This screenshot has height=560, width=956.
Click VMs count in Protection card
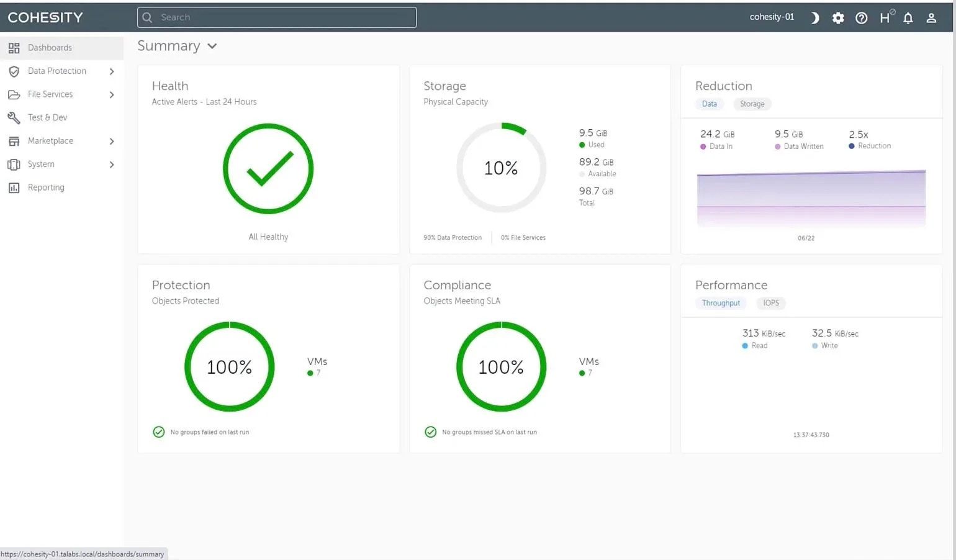317,366
